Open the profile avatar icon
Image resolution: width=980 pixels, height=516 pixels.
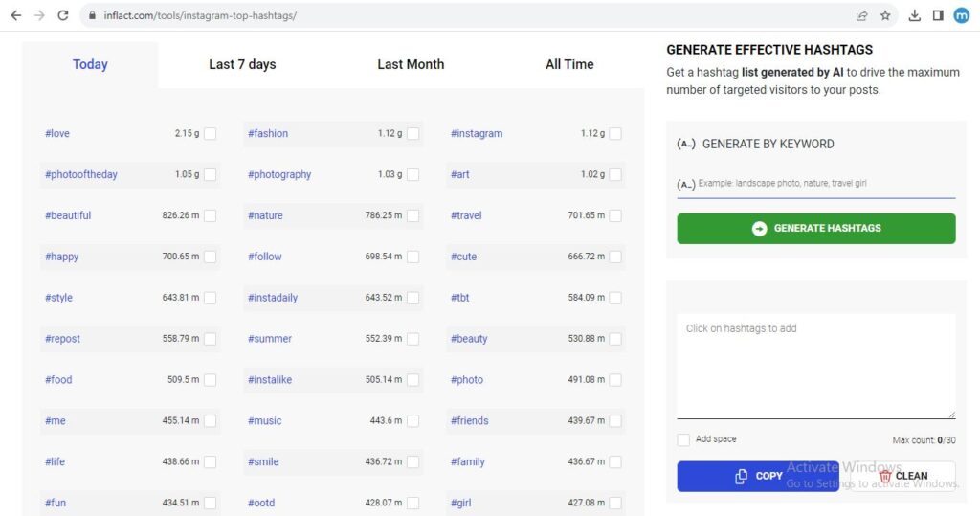pos(961,15)
